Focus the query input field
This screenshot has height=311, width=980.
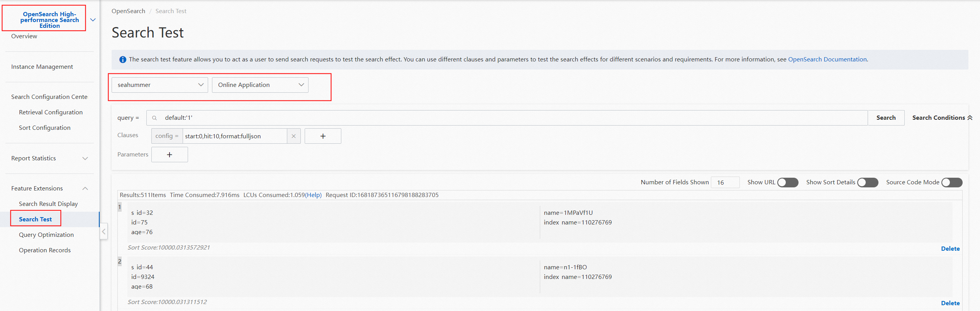[x=507, y=118]
